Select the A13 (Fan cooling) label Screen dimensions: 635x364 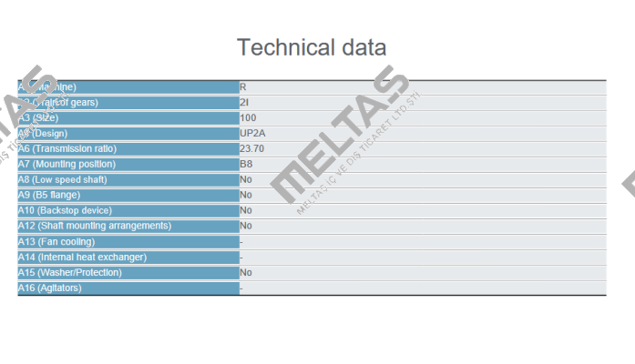56,241
